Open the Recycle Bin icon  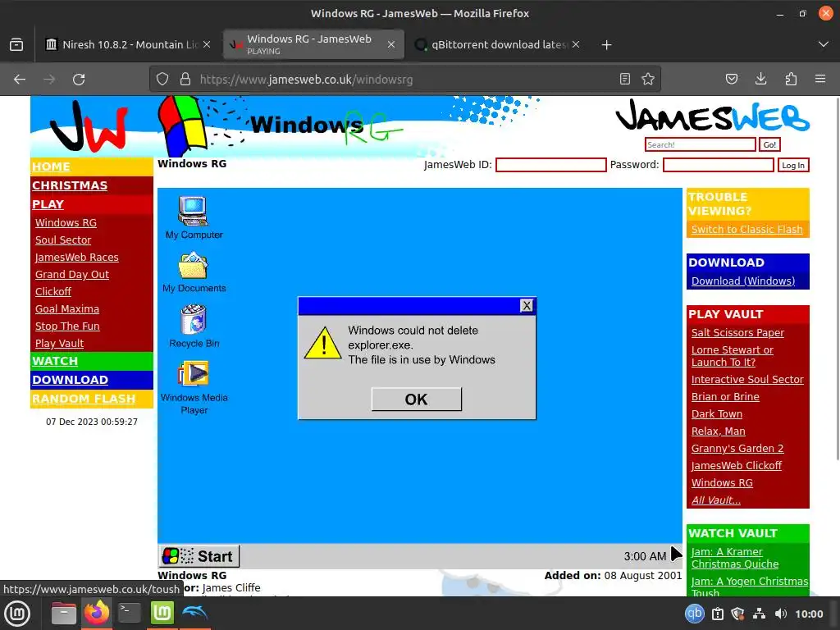[194, 319]
